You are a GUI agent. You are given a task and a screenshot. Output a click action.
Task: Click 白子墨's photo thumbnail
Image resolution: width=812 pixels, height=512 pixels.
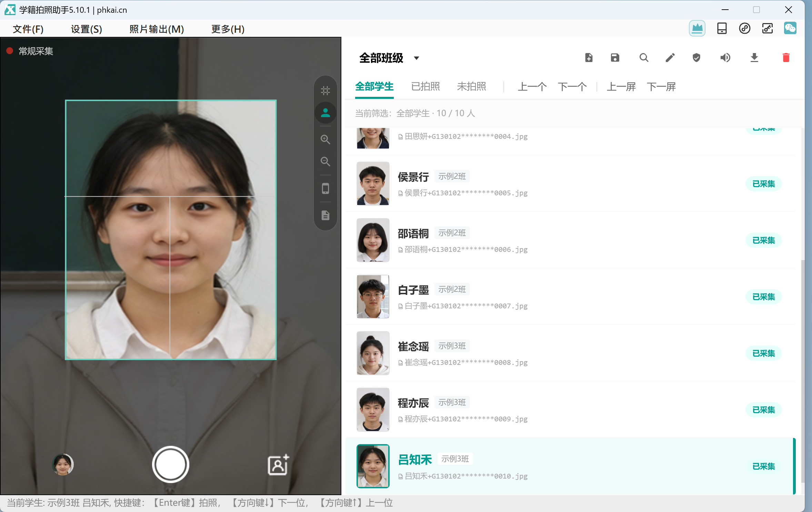(x=373, y=296)
